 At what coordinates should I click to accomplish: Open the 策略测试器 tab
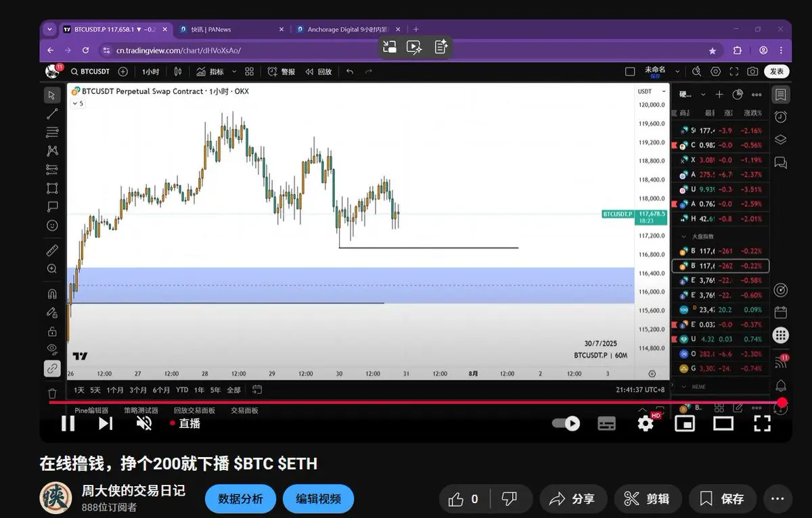point(141,410)
